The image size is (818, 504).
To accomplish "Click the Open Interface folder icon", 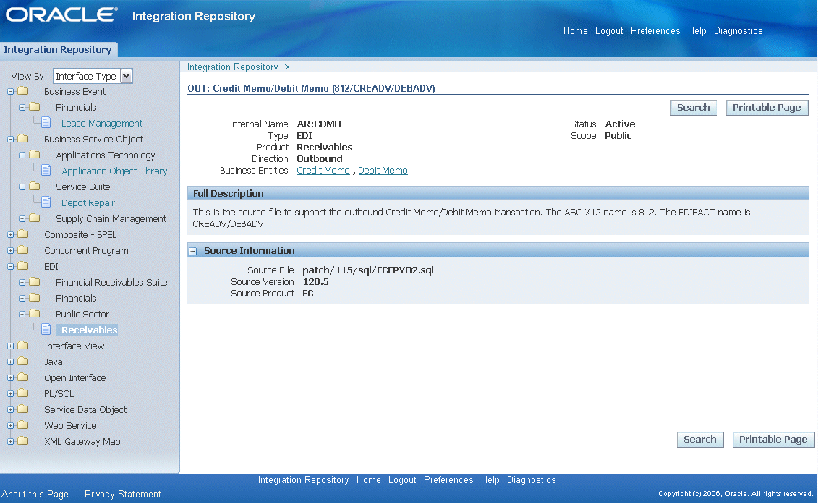I will [x=23, y=377].
